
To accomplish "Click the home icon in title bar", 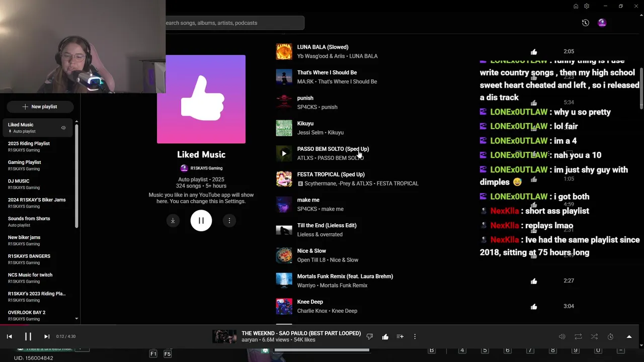I will click(x=576, y=6).
